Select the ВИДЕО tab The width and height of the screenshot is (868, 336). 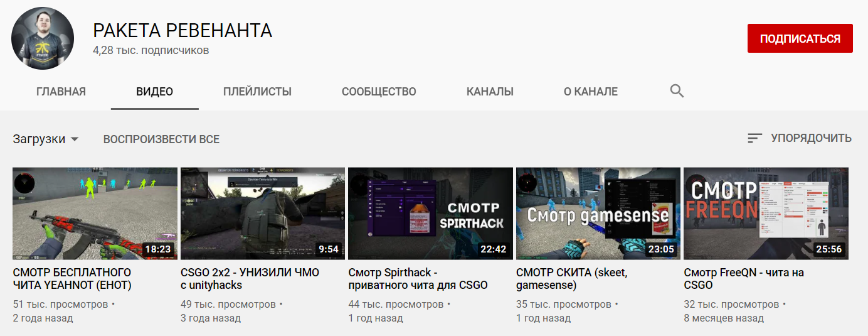pyautogui.click(x=154, y=92)
